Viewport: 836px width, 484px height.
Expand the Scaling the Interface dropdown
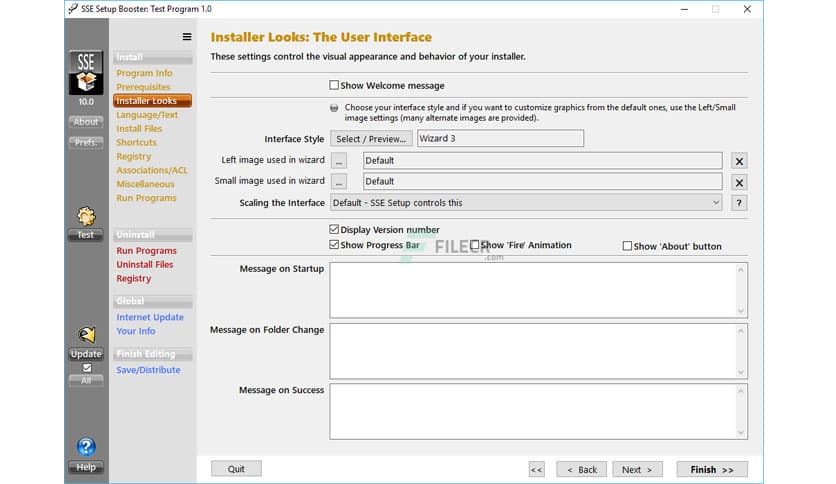[526, 203]
